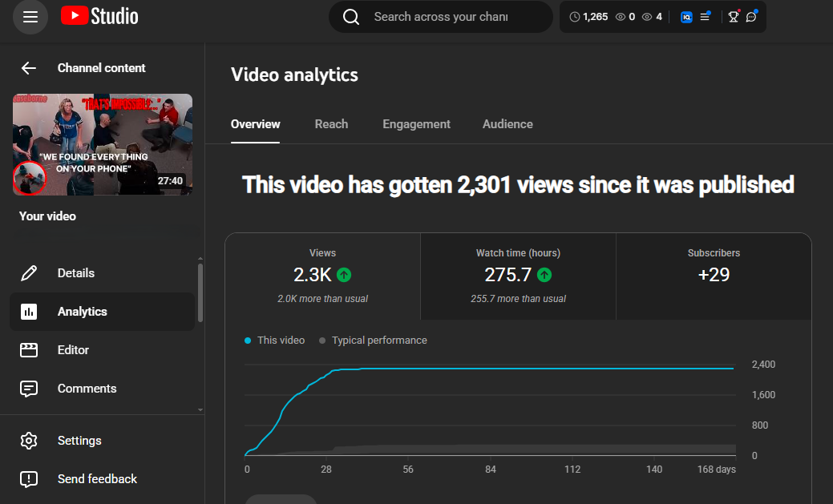This screenshot has height=504, width=833.
Task: Go to Comments in the sidebar
Action: pyautogui.click(x=87, y=389)
